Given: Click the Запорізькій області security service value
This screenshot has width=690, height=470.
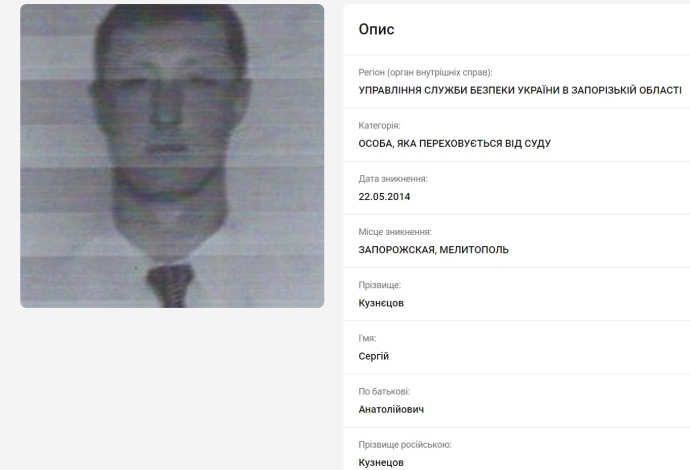Looking at the screenshot, I should coord(520,90).
